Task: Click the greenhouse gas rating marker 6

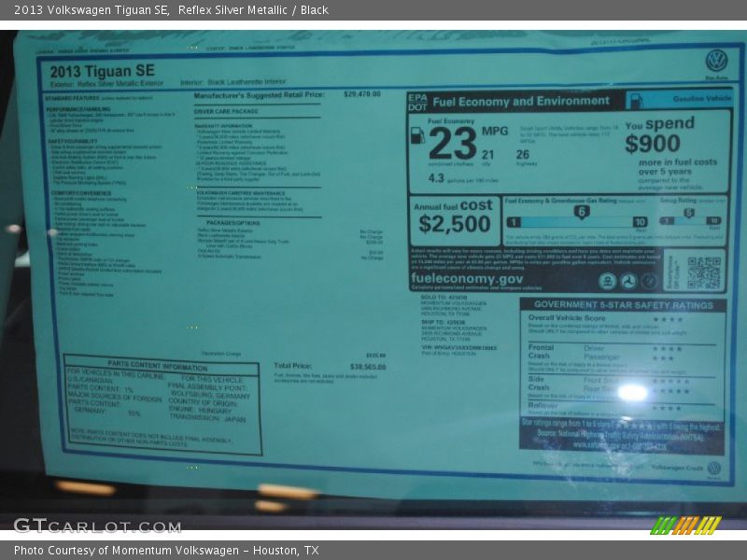Action: pos(581,212)
